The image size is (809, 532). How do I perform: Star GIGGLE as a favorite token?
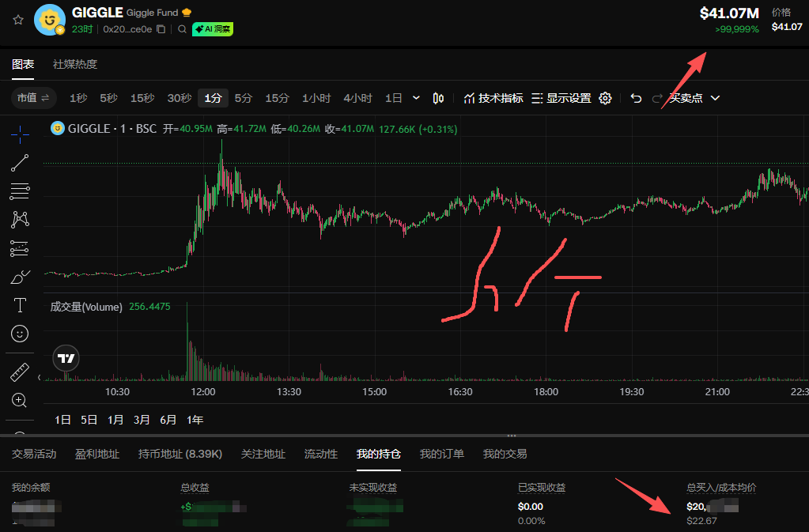18,20
